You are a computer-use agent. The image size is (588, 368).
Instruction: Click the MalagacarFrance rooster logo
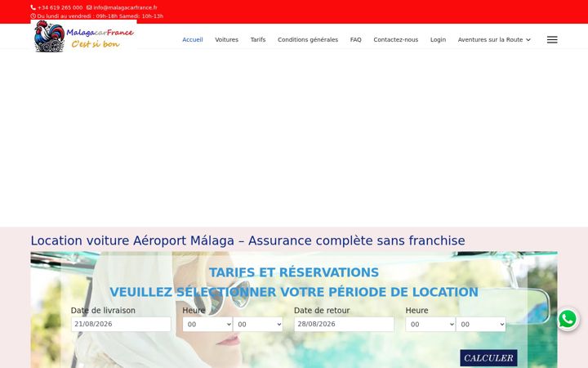click(x=83, y=37)
